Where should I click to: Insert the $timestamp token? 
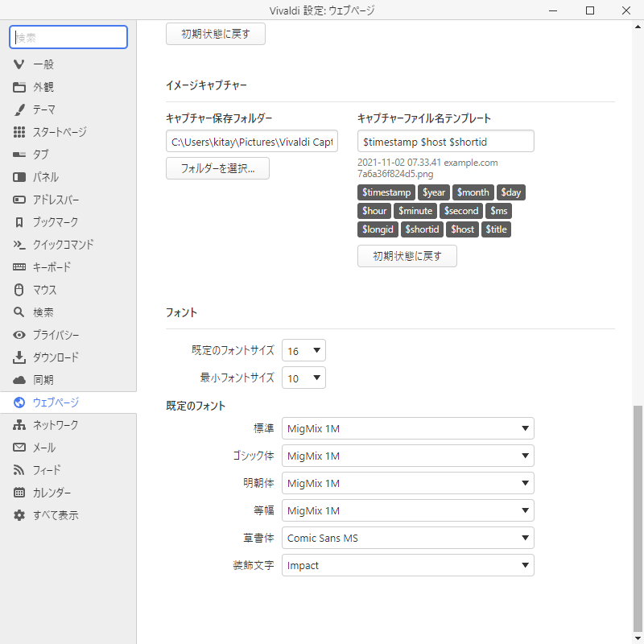(x=386, y=192)
